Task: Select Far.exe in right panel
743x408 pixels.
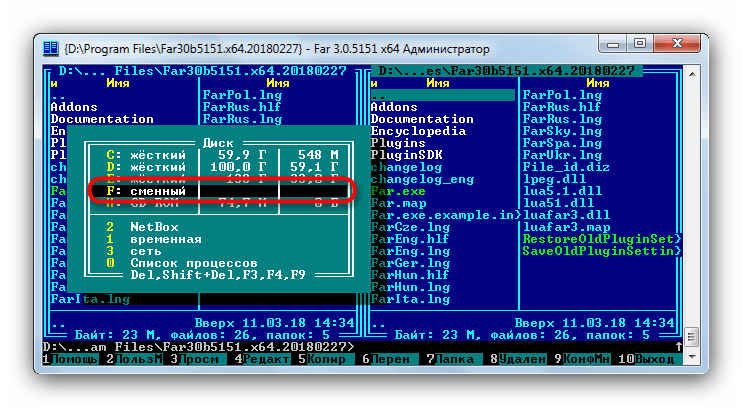Action: (398, 191)
